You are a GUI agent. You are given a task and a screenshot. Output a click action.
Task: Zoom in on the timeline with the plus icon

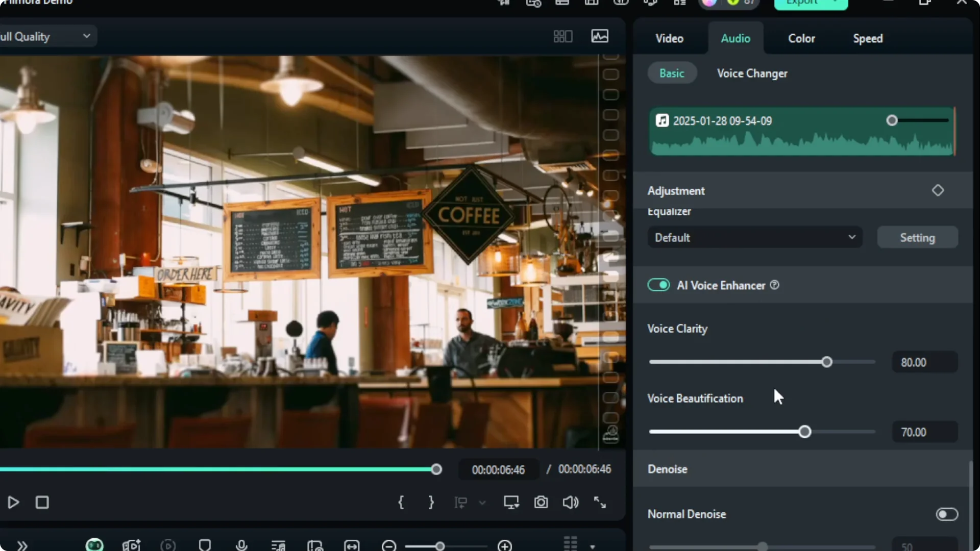504,545
